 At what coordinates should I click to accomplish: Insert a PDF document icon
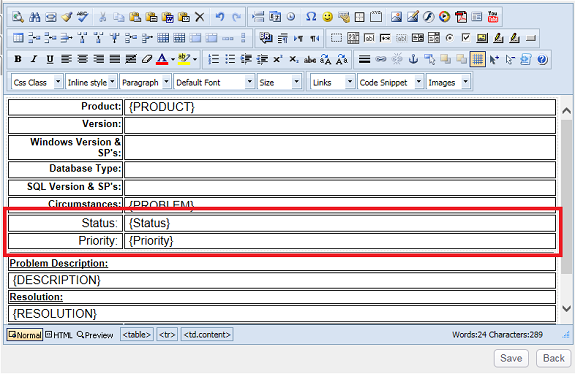[x=461, y=17]
